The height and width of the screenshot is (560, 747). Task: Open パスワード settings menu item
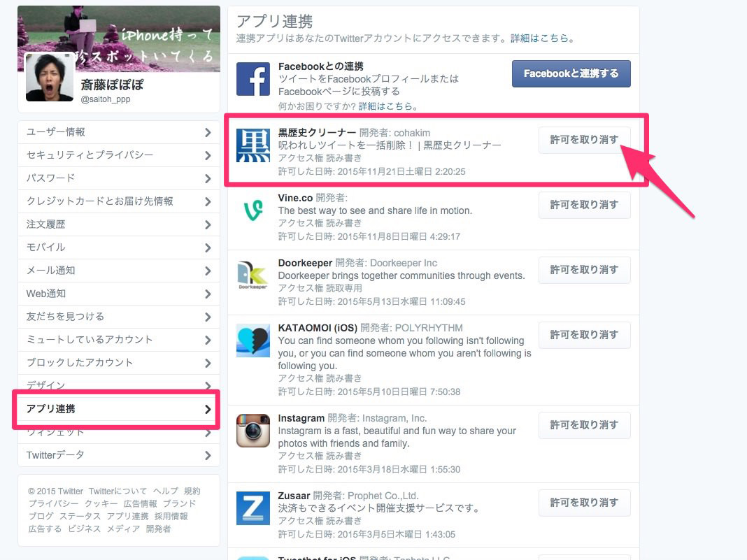tap(119, 178)
